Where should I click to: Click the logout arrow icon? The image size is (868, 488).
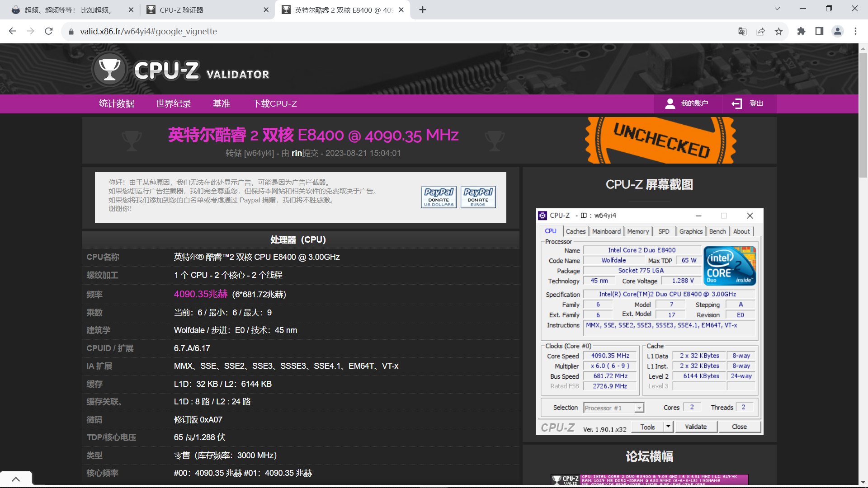click(737, 104)
